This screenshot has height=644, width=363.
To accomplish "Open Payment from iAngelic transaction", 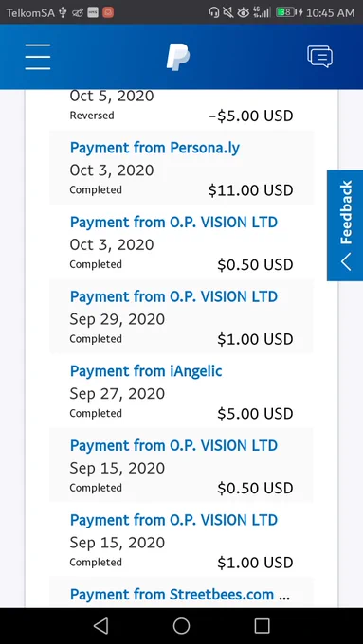I will (x=181, y=391).
